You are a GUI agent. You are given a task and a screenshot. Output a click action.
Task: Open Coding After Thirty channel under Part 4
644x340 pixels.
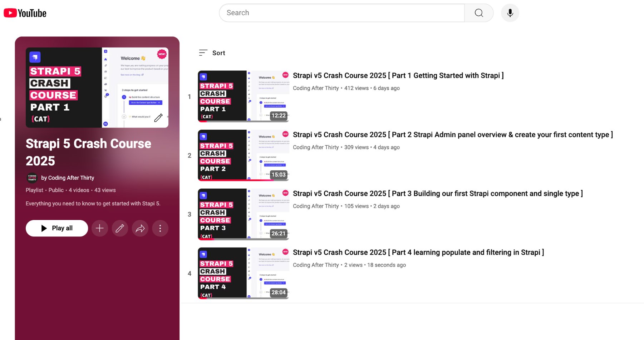tap(316, 265)
